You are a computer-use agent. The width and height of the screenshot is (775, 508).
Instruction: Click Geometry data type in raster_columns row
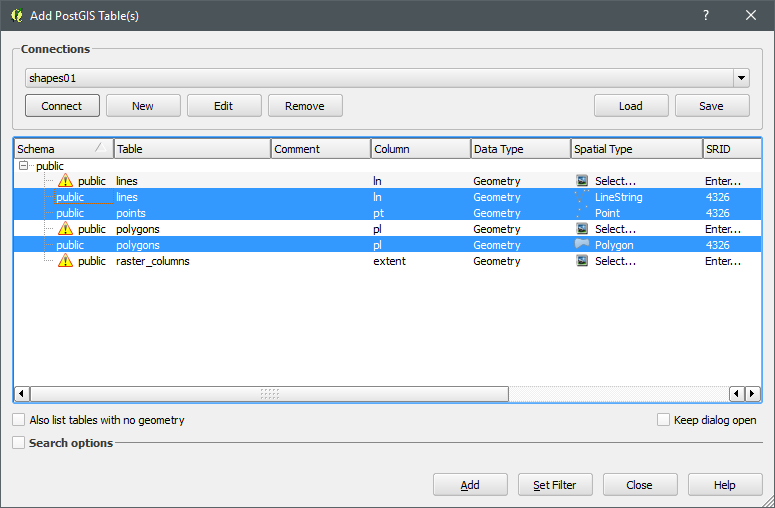click(497, 261)
